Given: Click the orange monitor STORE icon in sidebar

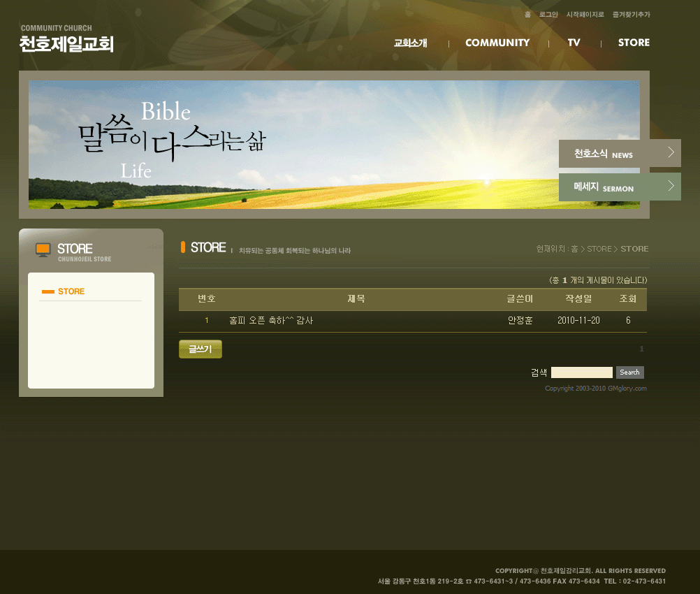Looking at the screenshot, I should point(43,249).
